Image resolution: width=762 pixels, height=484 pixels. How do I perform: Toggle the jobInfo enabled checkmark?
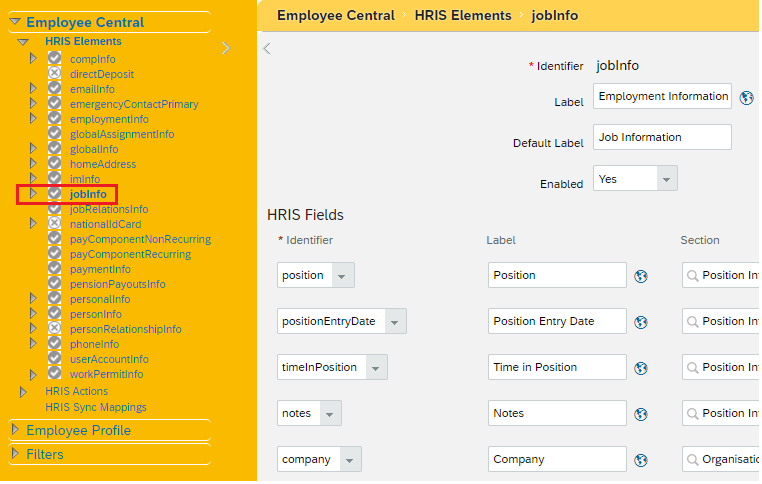coord(54,193)
